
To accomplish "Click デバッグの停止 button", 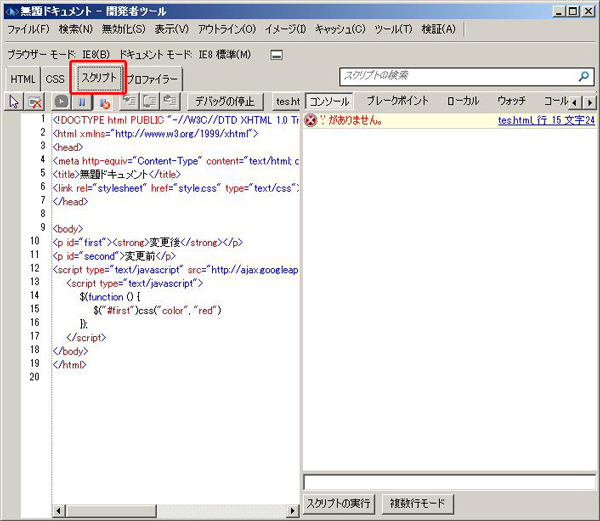I will coord(225,102).
